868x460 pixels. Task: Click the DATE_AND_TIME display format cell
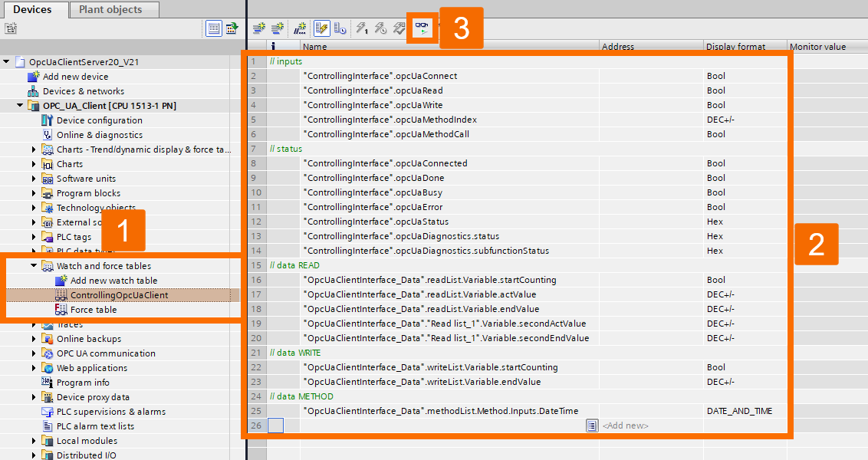[745, 411]
